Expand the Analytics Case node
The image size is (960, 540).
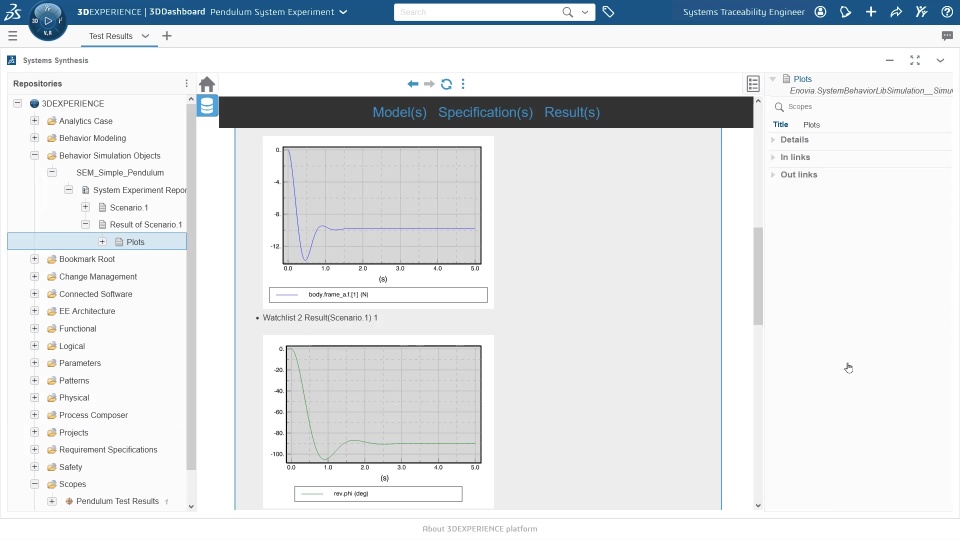tap(34, 121)
